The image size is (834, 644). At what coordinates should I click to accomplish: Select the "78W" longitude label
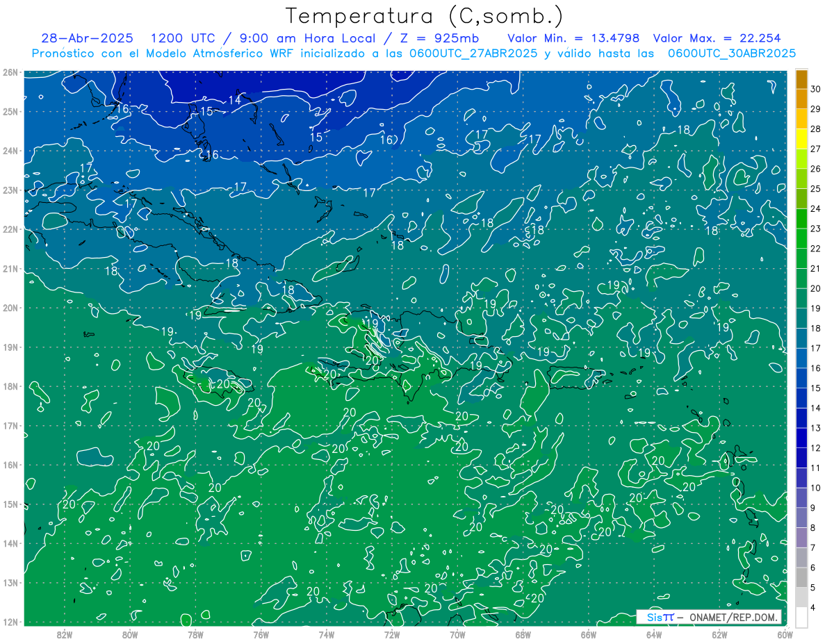(x=195, y=634)
